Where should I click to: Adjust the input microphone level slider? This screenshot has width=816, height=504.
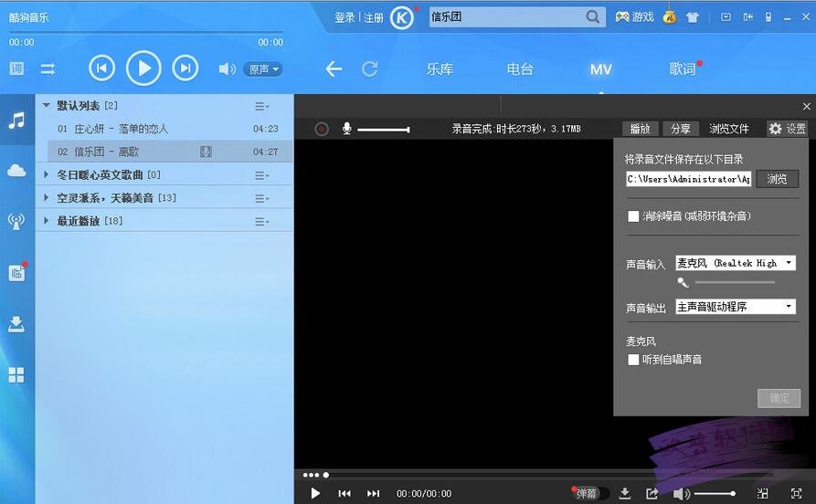[735, 282]
